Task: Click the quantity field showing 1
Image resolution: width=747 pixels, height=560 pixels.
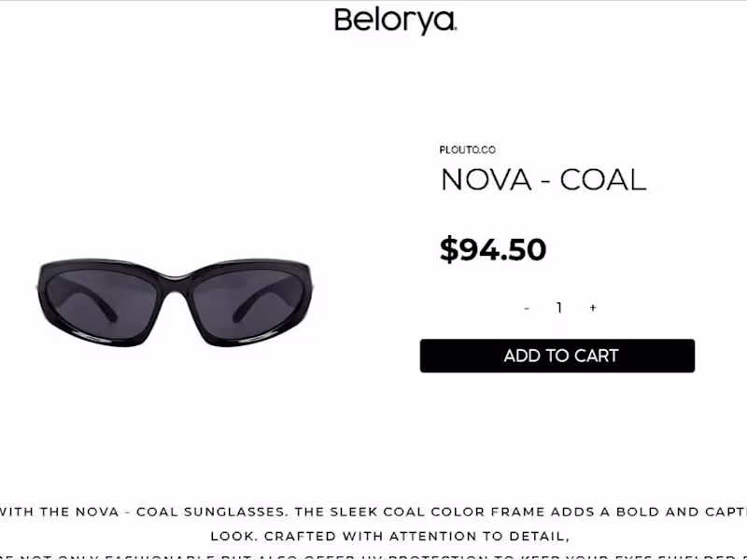Action: [559, 308]
